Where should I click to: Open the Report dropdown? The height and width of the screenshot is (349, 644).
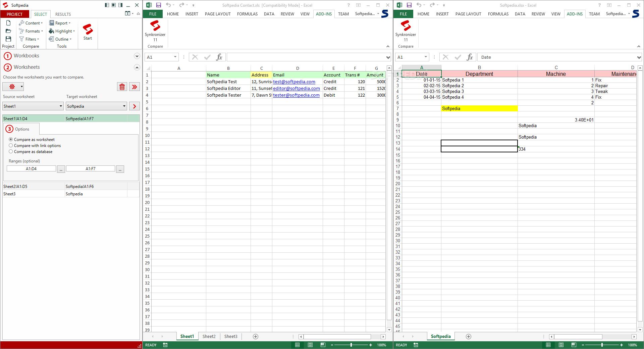[60, 23]
